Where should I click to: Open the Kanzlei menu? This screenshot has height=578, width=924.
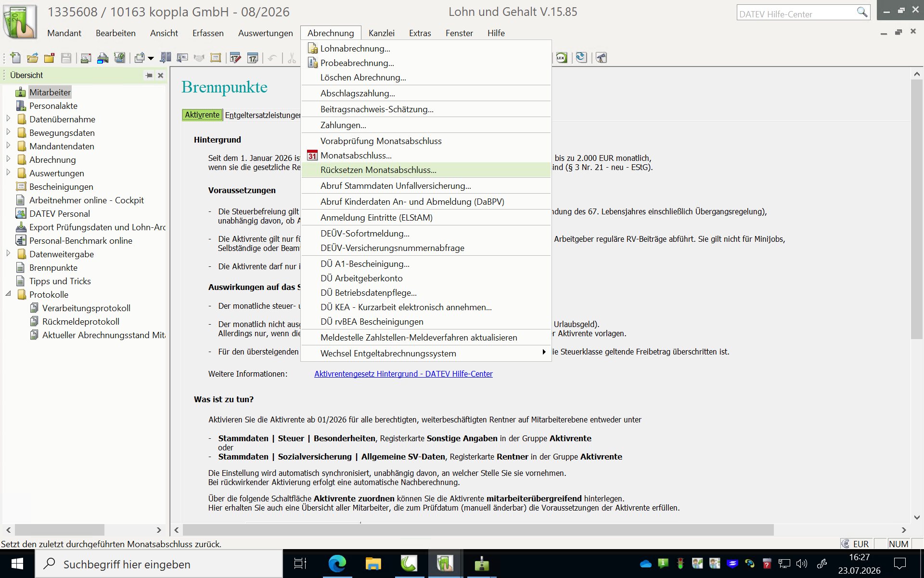(381, 33)
